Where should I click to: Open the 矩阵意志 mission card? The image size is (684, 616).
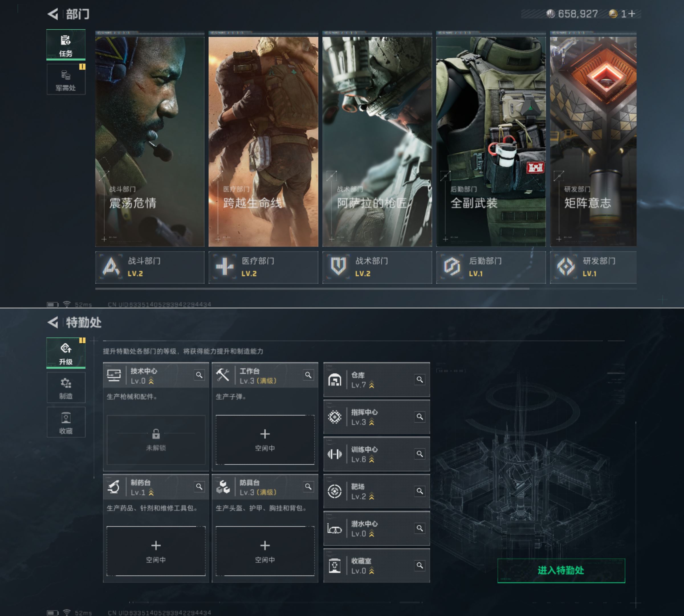click(x=593, y=142)
